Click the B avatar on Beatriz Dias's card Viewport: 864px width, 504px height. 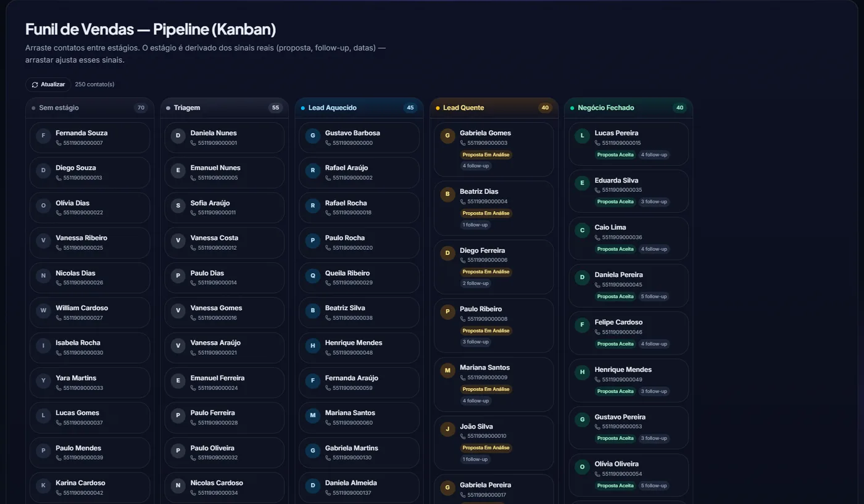pyautogui.click(x=447, y=194)
